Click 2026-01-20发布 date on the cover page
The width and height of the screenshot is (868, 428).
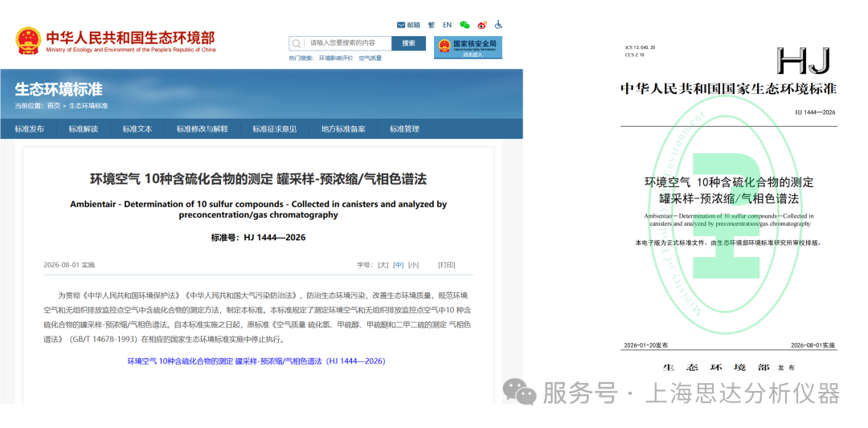click(645, 345)
